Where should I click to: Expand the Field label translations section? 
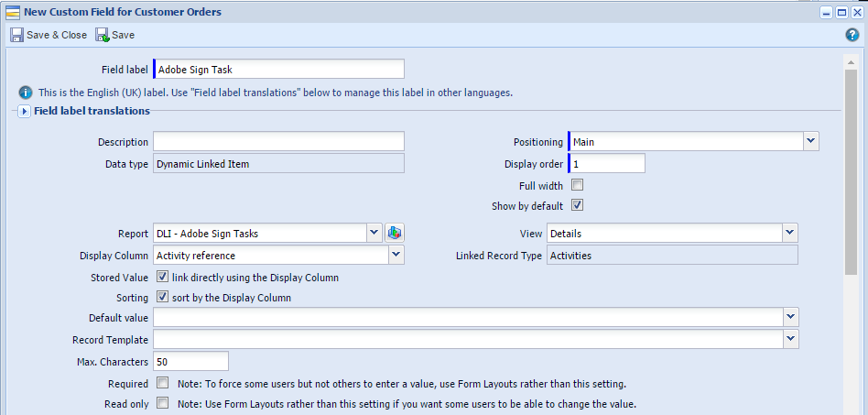[24, 112]
